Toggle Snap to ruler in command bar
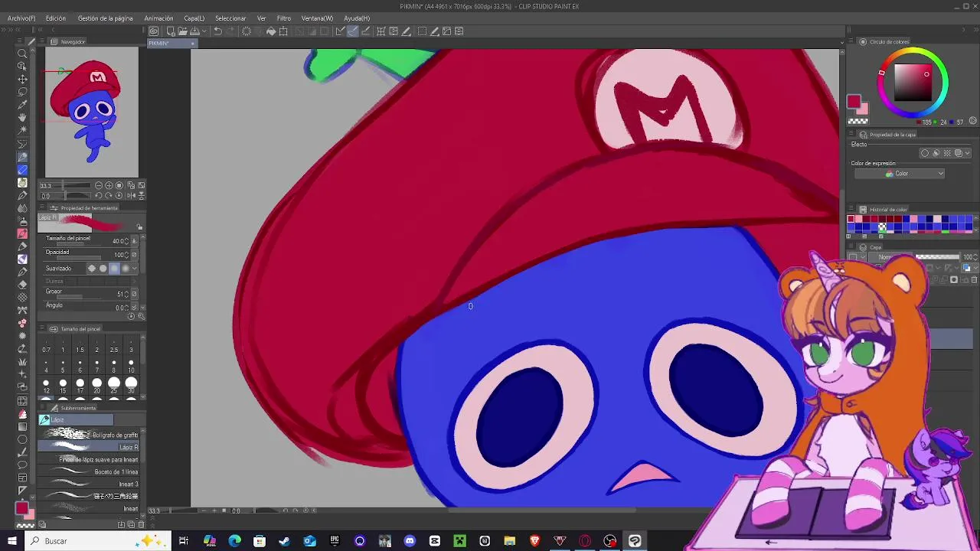The width and height of the screenshot is (980, 551). 341,31
